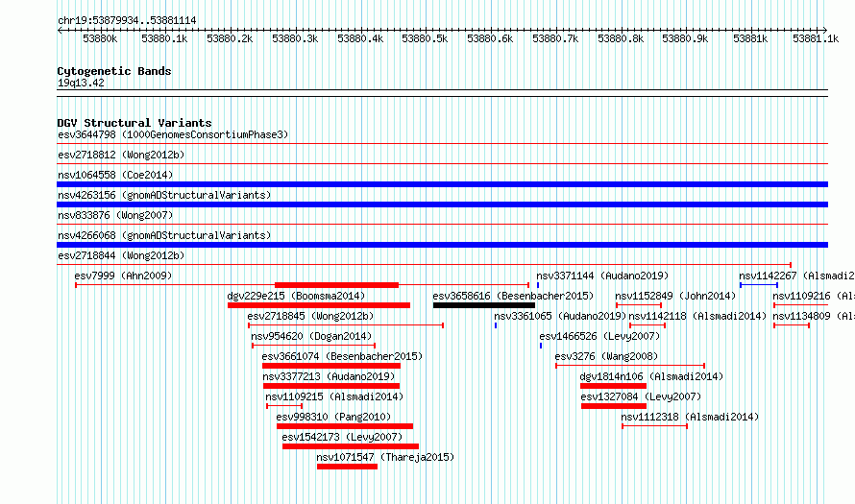This screenshot has width=855, height=504.
Task: Click the small blue mark of esv1466526
Action: click(541, 346)
